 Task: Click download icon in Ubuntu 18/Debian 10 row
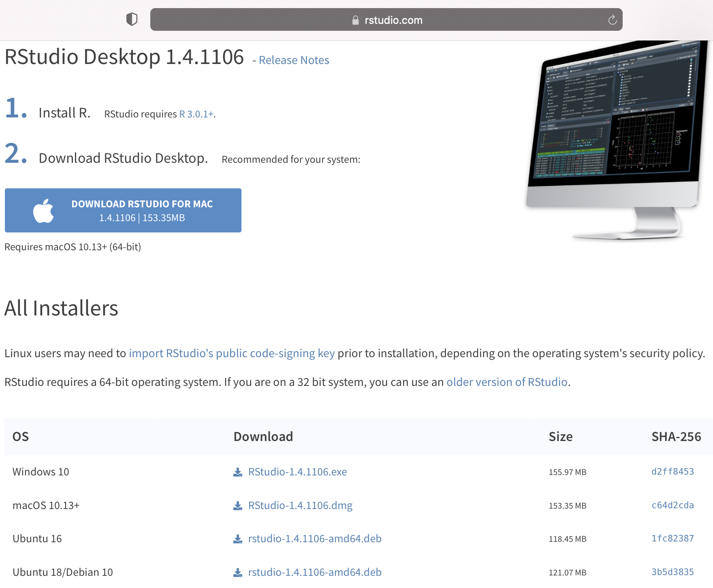pyautogui.click(x=238, y=573)
